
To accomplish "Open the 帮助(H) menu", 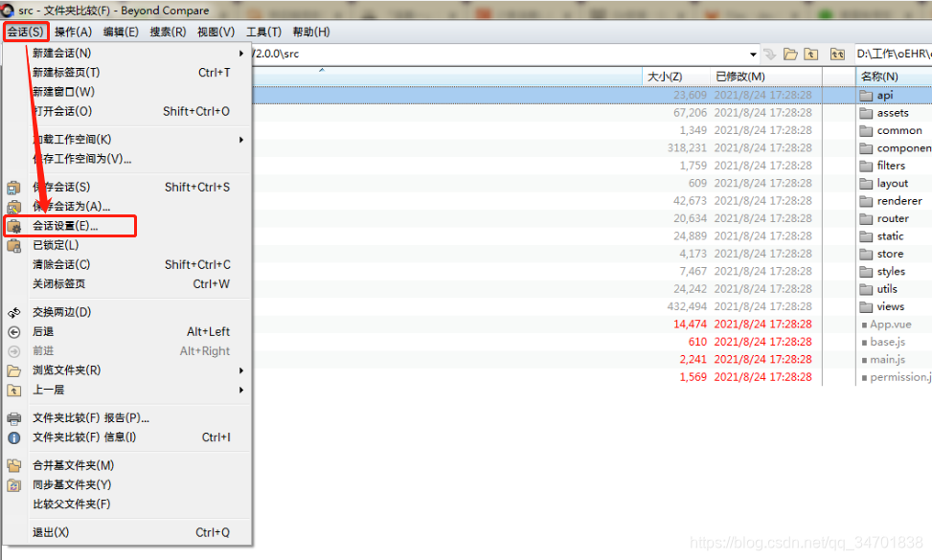I will click(311, 32).
